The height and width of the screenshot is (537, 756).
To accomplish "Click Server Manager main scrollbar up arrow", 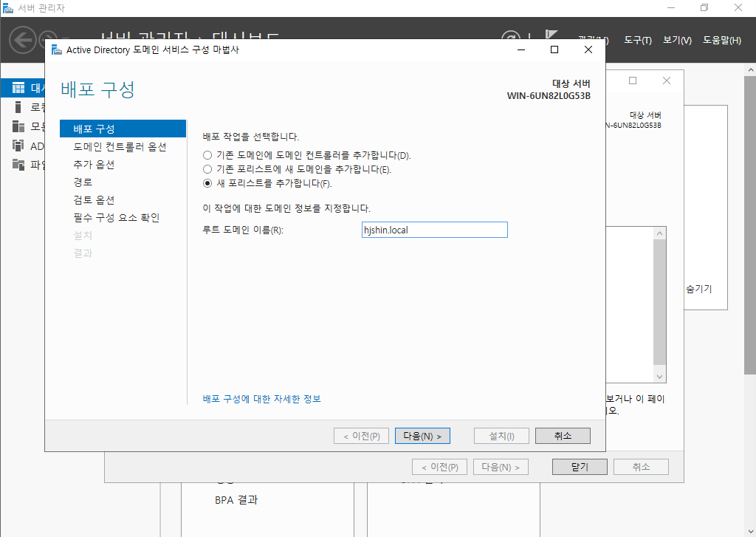I will [x=750, y=70].
